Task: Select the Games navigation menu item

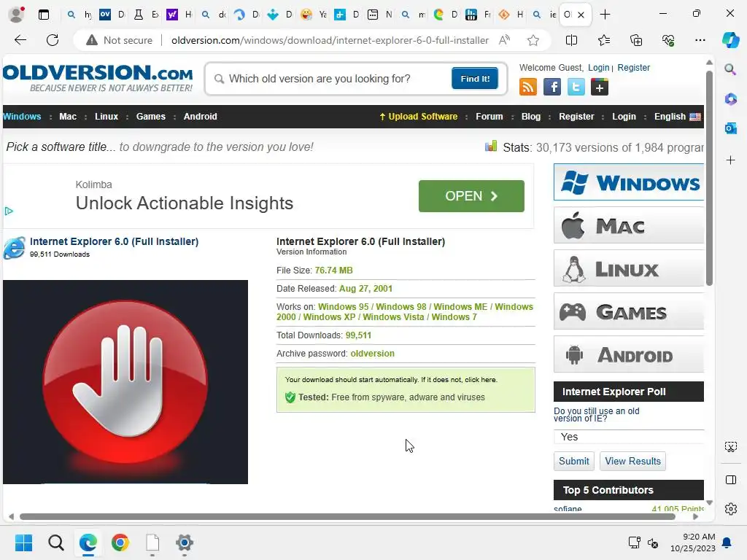Action: coord(150,117)
